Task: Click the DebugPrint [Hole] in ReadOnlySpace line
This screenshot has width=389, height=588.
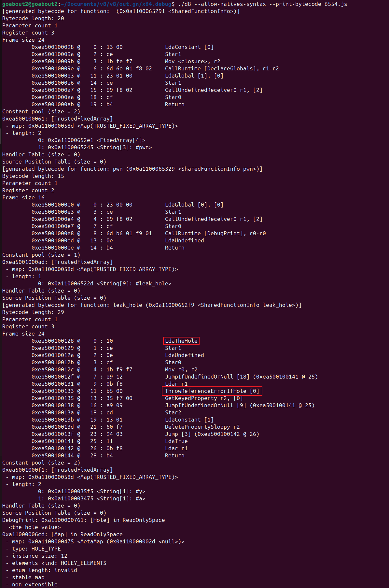Action: click(x=83, y=520)
